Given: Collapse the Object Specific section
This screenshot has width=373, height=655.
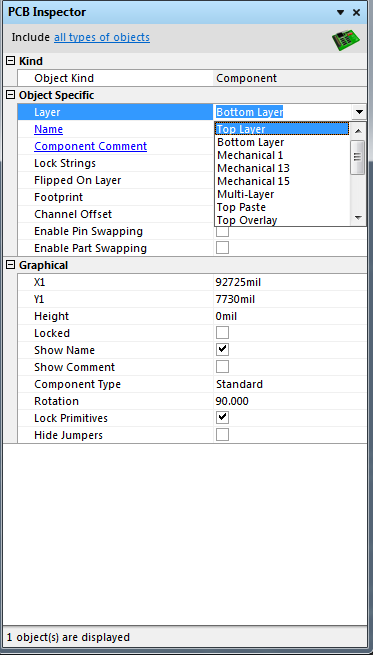Looking at the screenshot, I should (10, 95).
